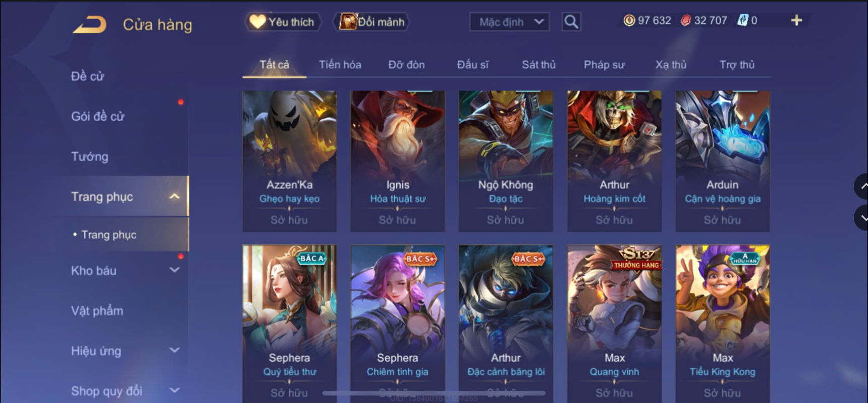Viewport: 868px width, 403px height.
Task: Open the search magnifier icon
Action: point(571,22)
